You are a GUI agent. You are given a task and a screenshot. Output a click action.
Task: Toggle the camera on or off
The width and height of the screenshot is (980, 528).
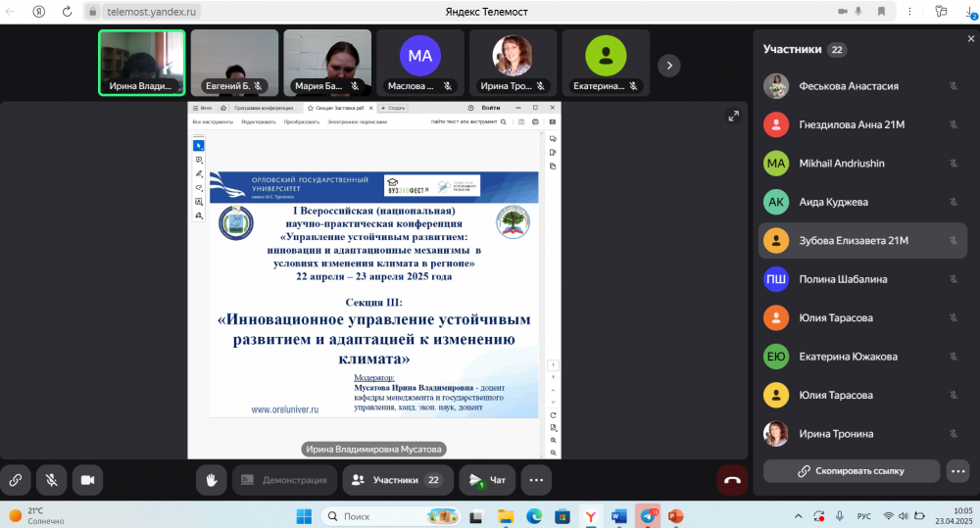click(x=86, y=480)
